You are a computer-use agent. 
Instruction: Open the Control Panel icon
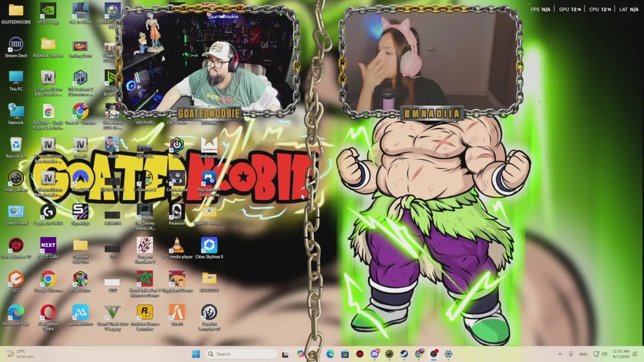pyautogui.click(x=16, y=215)
